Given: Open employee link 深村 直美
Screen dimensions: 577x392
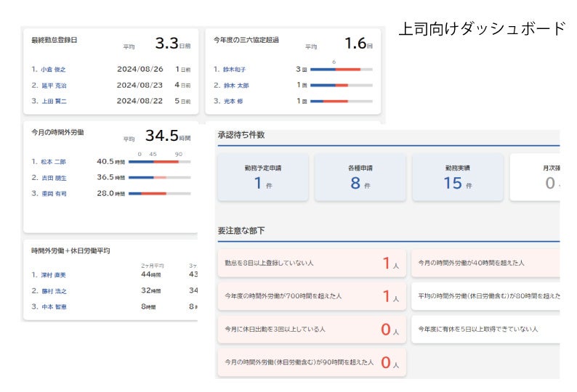Looking at the screenshot, I should (53, 275).
